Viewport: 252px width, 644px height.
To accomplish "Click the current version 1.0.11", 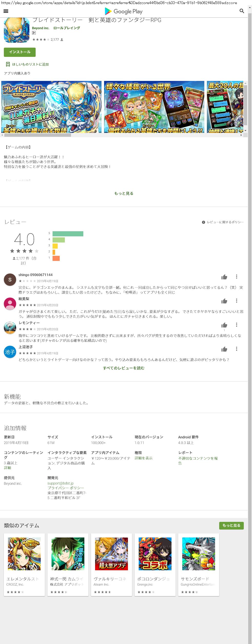I will coord(139,443).
